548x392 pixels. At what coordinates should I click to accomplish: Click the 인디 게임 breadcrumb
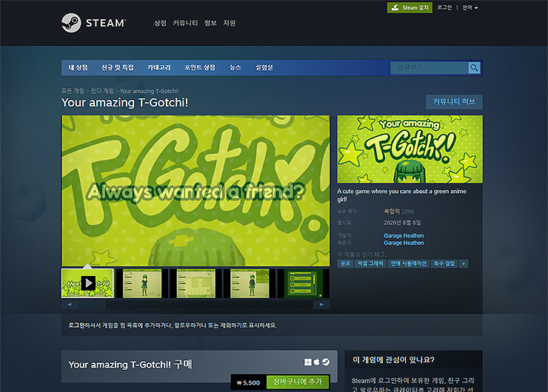[102, 91]
